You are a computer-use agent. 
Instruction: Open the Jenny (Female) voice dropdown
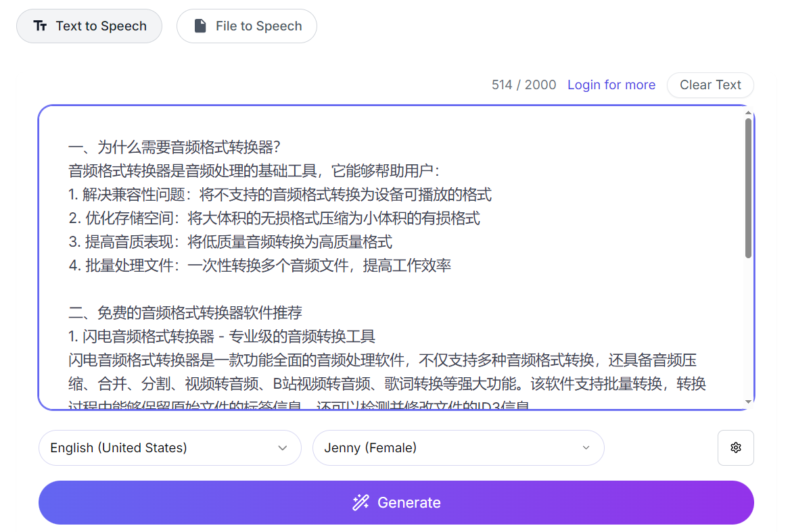457,448
